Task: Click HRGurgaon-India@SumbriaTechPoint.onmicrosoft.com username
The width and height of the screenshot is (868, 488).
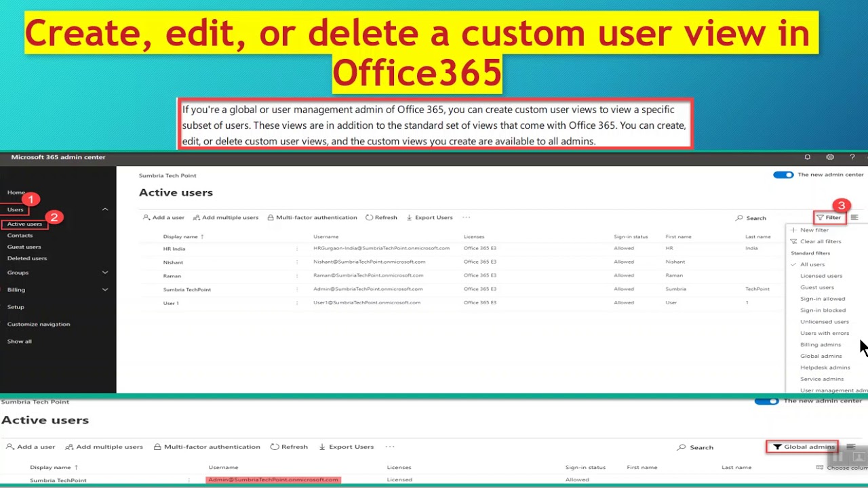Action: pos(382,248)
